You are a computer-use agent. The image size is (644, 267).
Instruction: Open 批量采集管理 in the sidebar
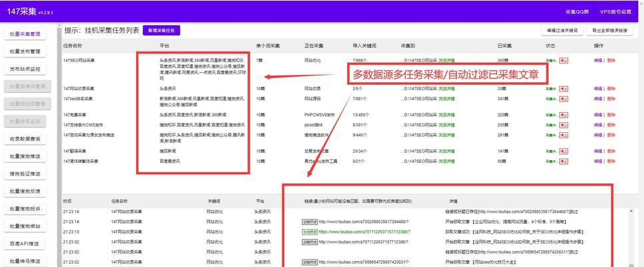[25, 33]
